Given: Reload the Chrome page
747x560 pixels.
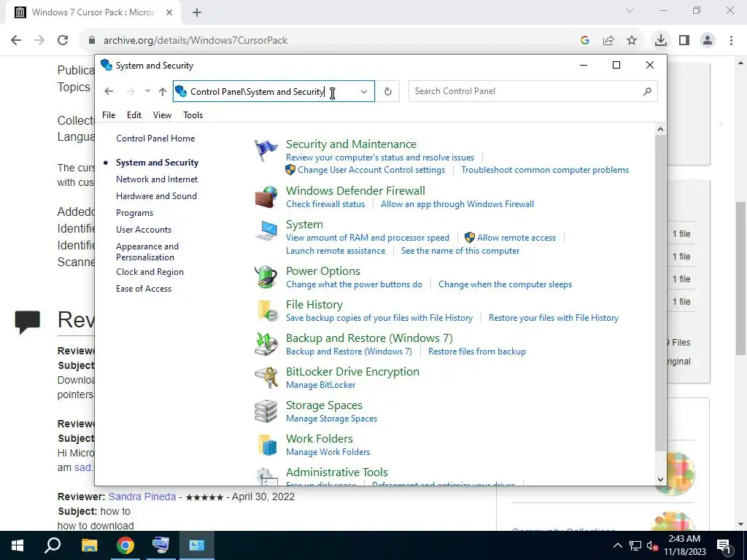Looking at the screenshot, I should [63, 41].
